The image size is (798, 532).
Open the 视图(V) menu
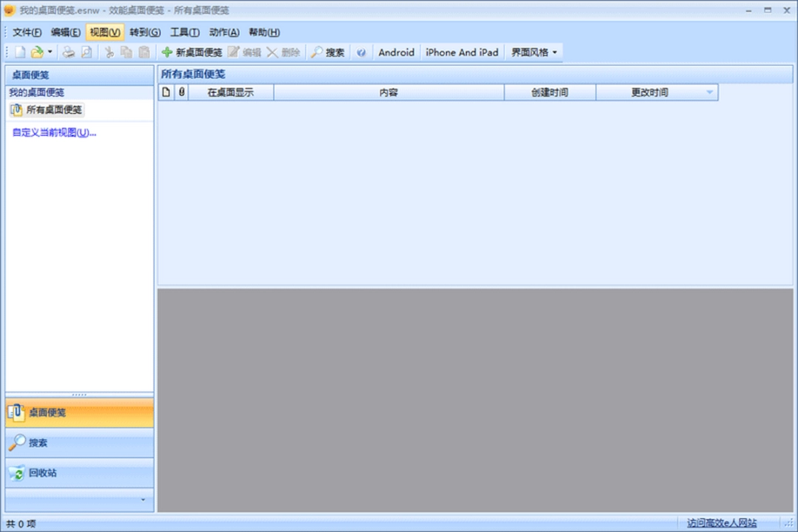103,32
